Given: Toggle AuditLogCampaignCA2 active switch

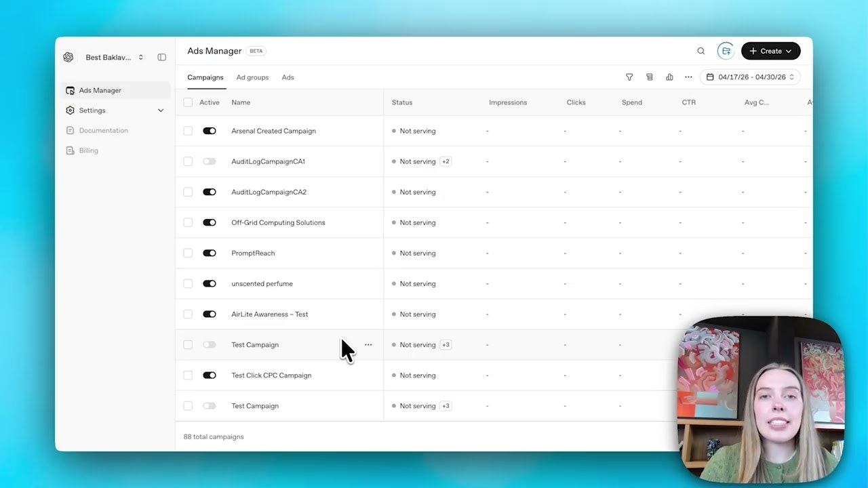Looking at the screenshot, I should pos(210,192).
